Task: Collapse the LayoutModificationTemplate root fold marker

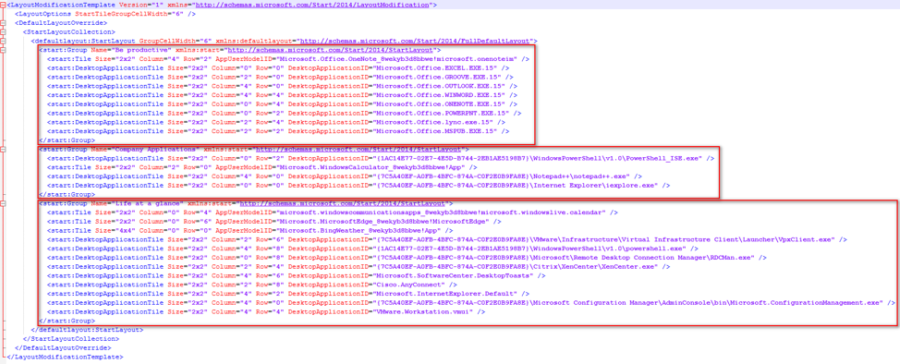Action: coord(3,4)
